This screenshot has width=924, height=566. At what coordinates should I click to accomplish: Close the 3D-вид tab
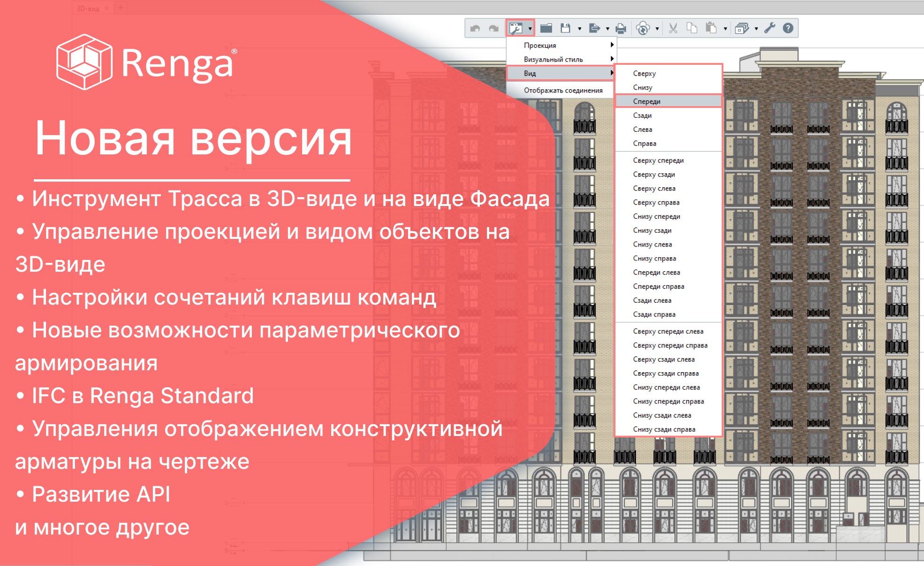coord(106,8)
